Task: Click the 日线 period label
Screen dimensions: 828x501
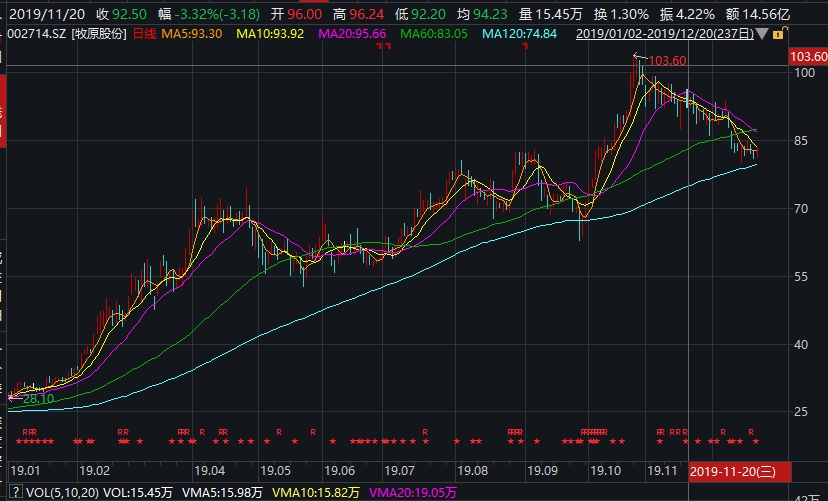Action: 146,34
